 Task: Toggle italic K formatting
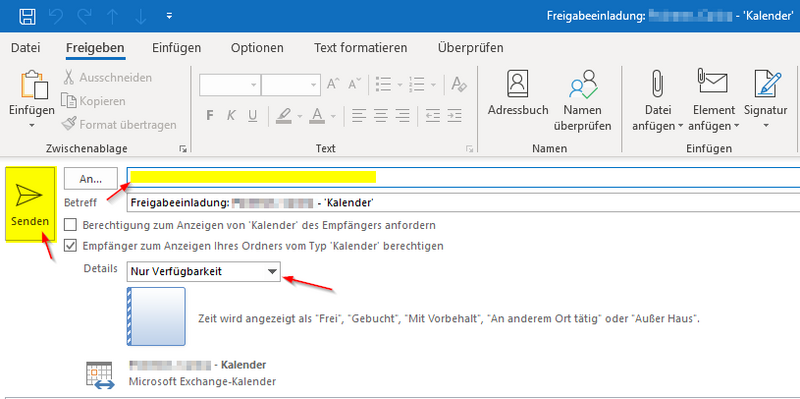pyautogui.click(x=231, y=116)
